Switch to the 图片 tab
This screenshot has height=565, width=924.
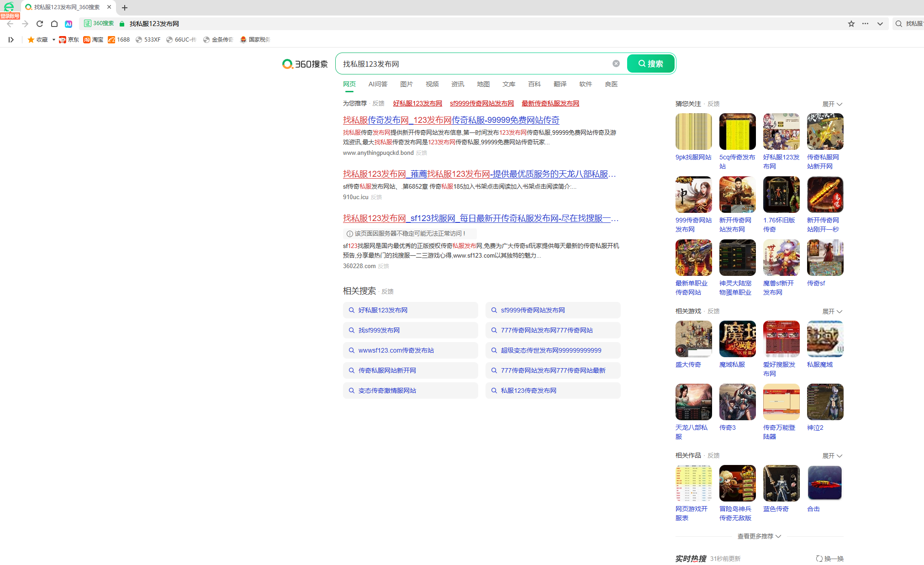407,84
